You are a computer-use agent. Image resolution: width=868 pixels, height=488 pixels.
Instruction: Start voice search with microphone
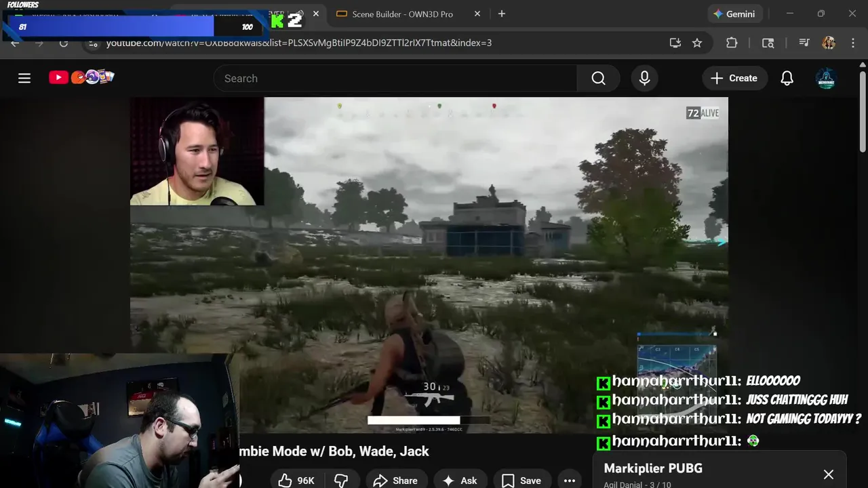pyautogui.click(x=644, y=79)
